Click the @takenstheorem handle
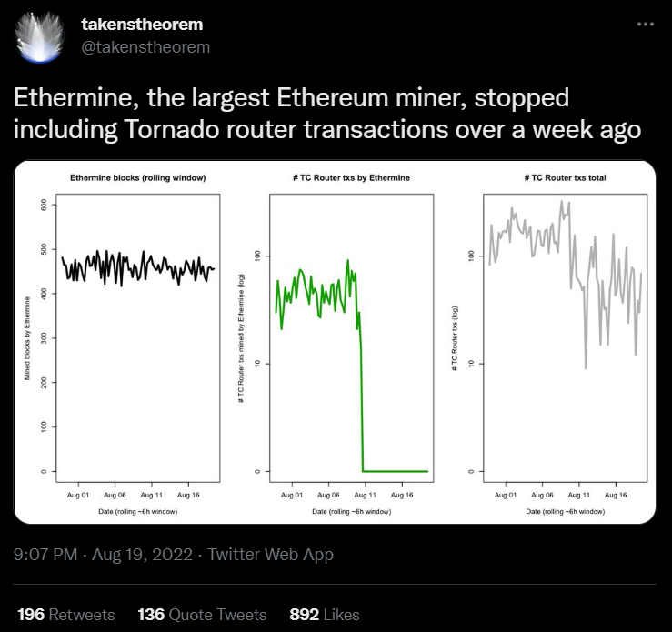 [145, 47]
